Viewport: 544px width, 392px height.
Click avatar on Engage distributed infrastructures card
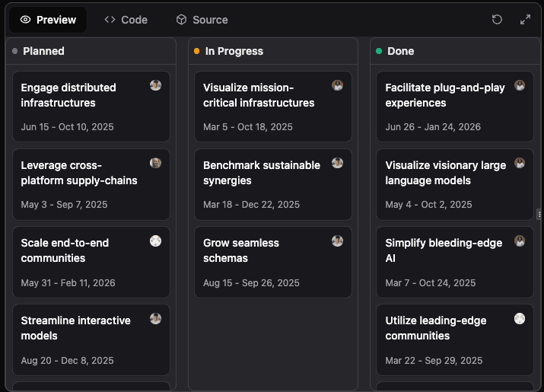(156, 85)
